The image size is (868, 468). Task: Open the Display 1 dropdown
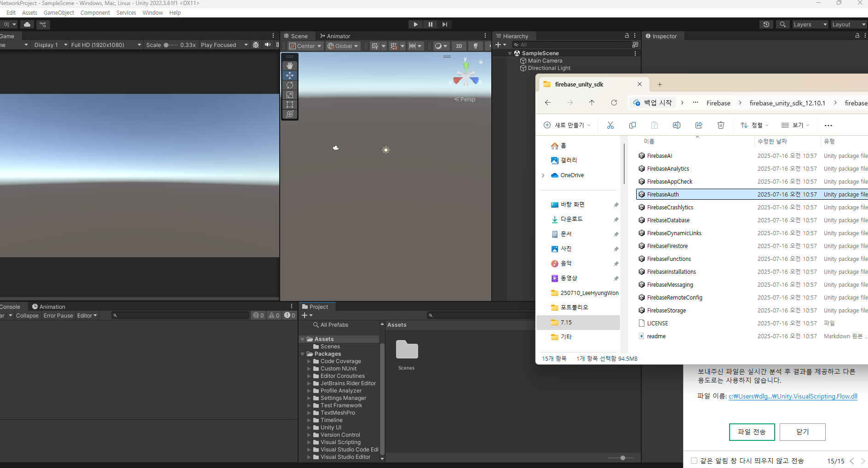(x=51, y=45)
